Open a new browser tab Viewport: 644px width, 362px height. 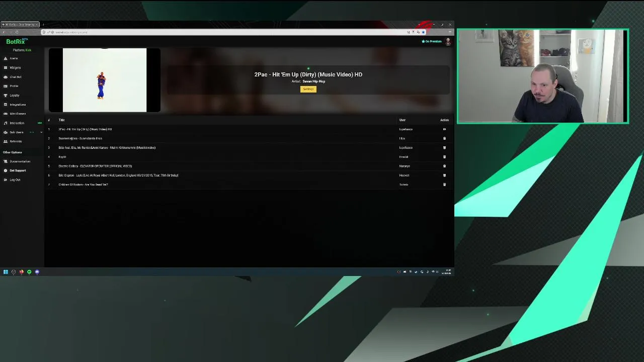click(x=43, y=25)
